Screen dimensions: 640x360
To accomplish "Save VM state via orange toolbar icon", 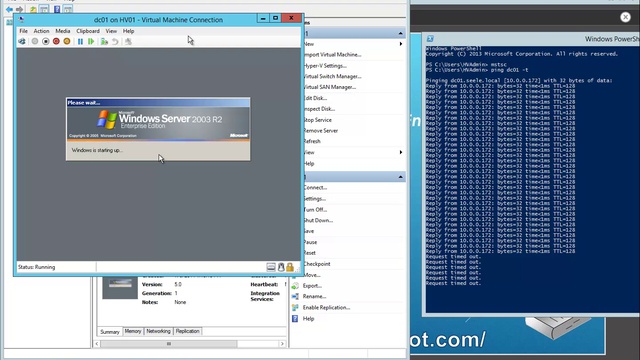I will tap(67, 41).
